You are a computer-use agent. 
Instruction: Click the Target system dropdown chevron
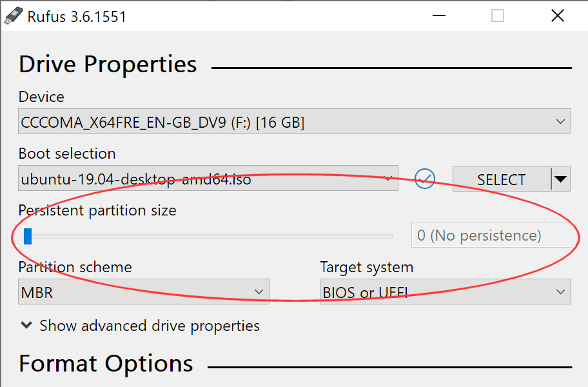coord(560,292)
